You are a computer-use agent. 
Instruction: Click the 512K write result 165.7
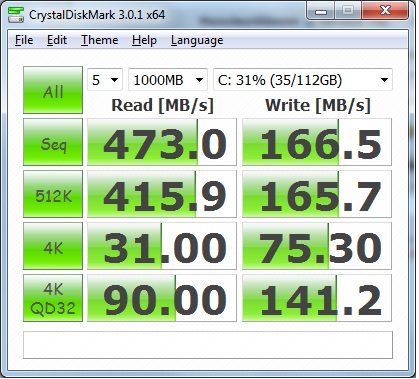[x=317, y=194]
